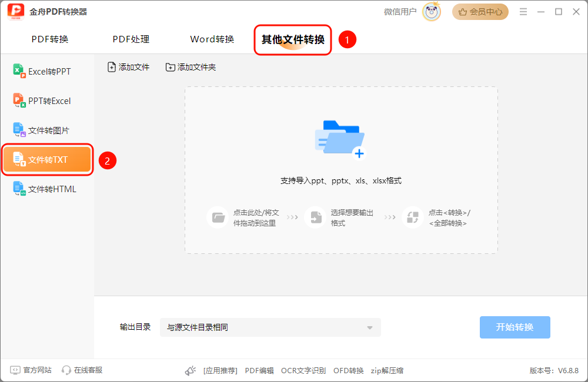The image size is (588, 382).
Task: Choose Excel转PPT in the sidebar
Action: tap(47, 71)
